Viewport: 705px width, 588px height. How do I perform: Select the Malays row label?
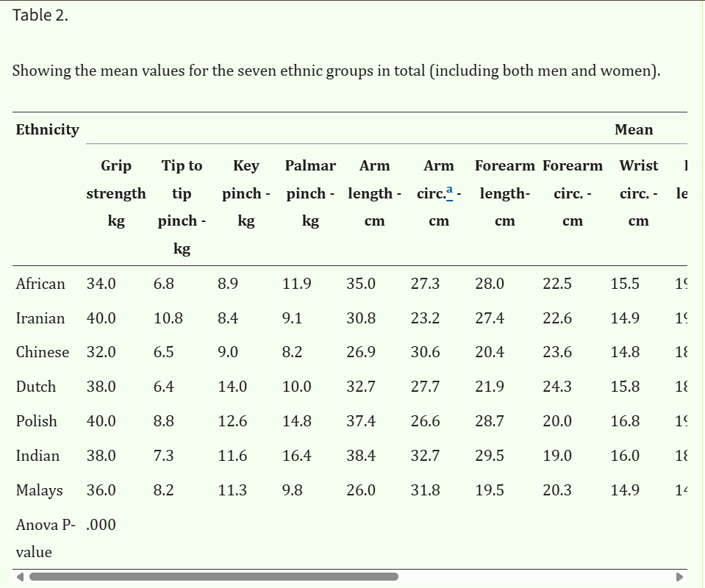(39, 490)
